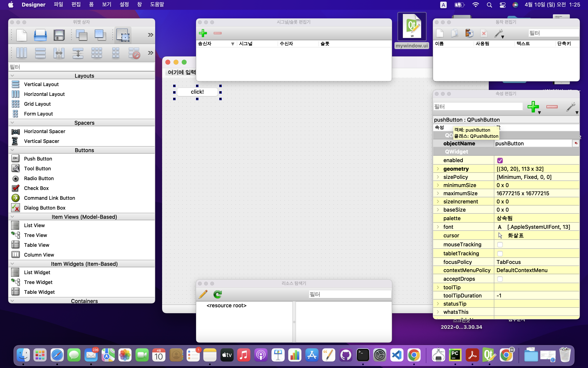Collapse the Layouts category in Widget Box
The height and width of the screenshot is (368, 588).
pos(12,76)
